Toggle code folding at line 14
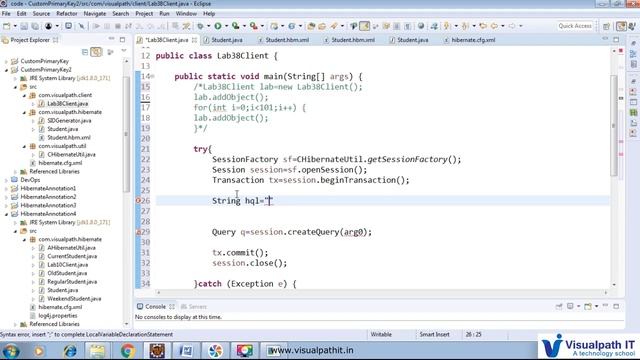 pos(153,76)
